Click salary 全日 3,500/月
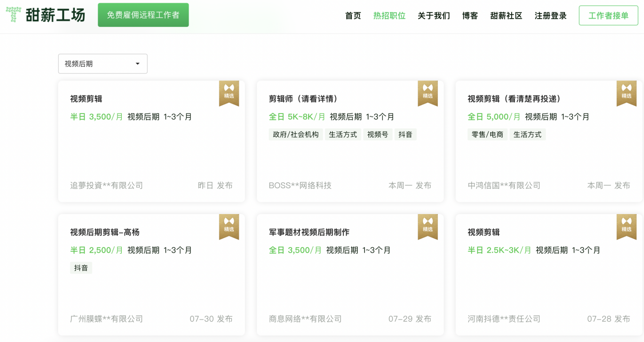 [296, 250]
